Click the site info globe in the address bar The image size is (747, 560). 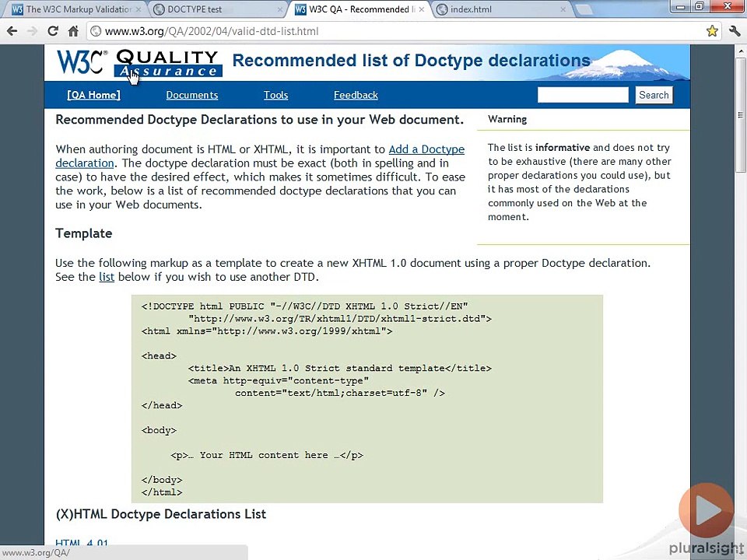(96, 31)
